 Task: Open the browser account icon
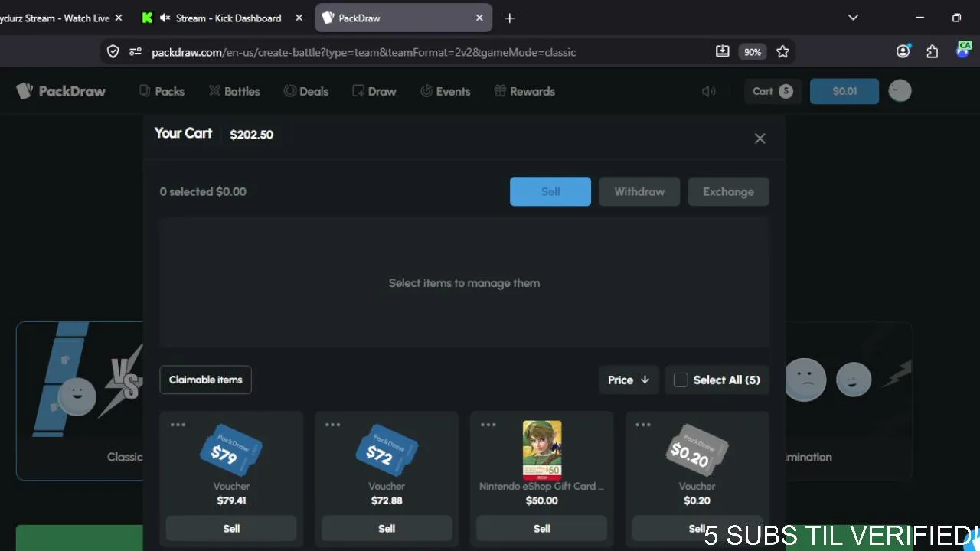(x=903, y=51)
